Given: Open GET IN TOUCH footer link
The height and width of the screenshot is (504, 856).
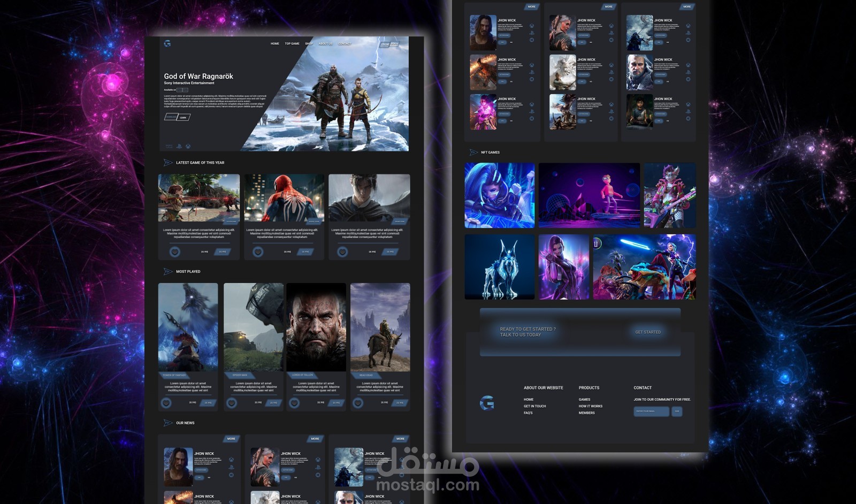Looking at the screenshot, I should tap(535, 406).
